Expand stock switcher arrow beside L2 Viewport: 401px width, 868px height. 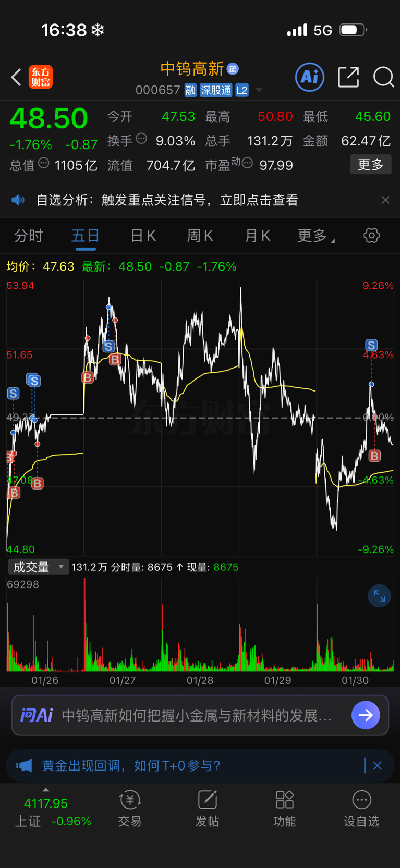[x=259, y=91]
